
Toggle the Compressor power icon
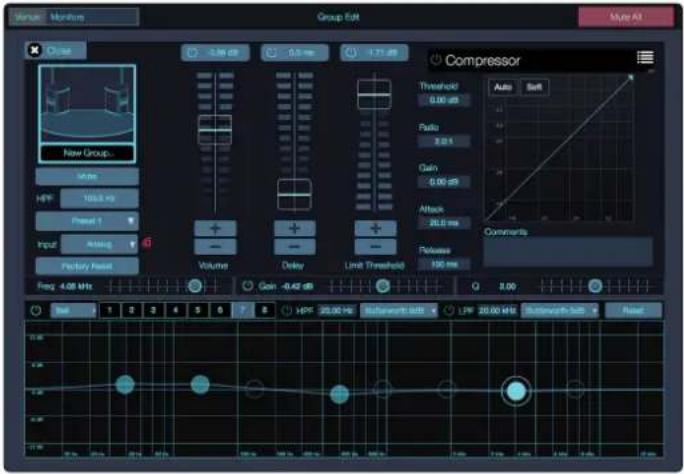(x=436, y=60)
